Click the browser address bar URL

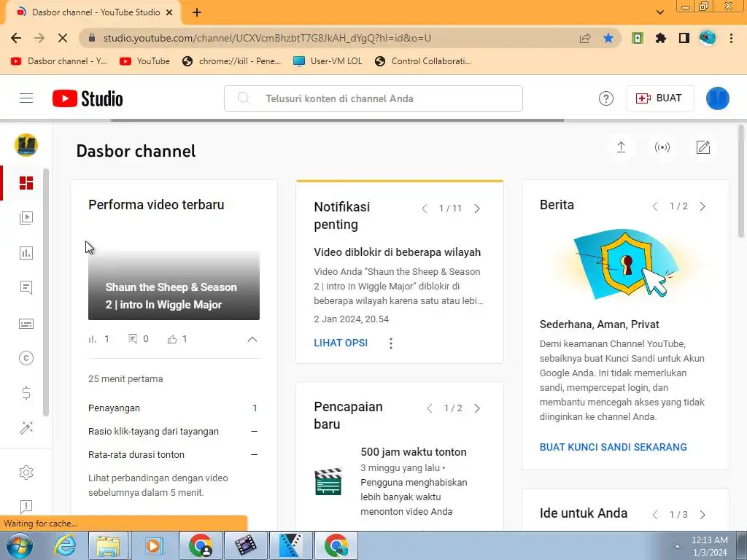(267, 38)
